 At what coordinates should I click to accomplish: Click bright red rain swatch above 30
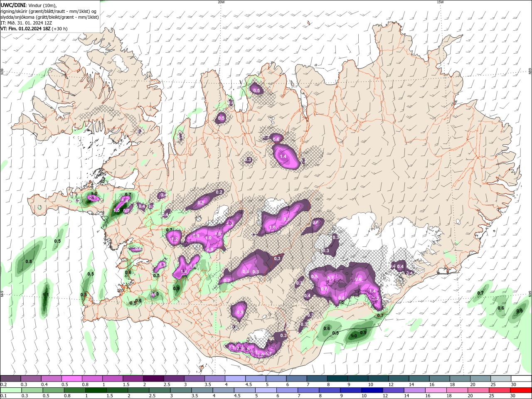coord(522,390)
